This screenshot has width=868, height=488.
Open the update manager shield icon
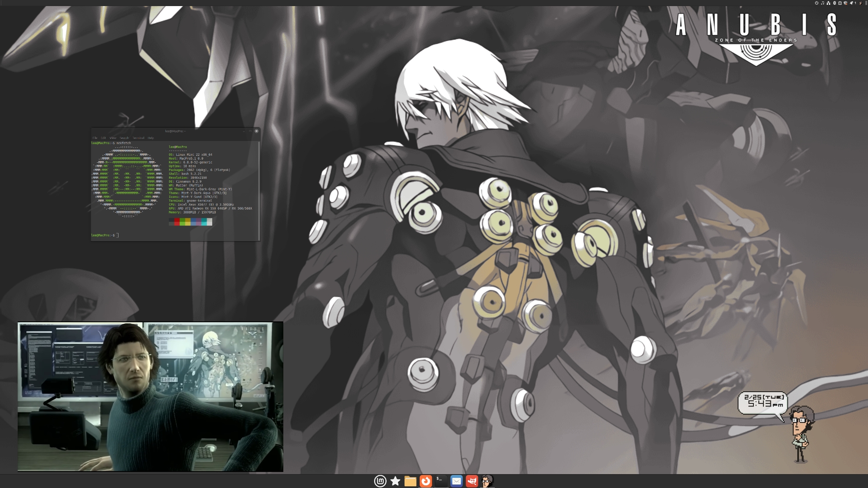click(x=845, y=3)
